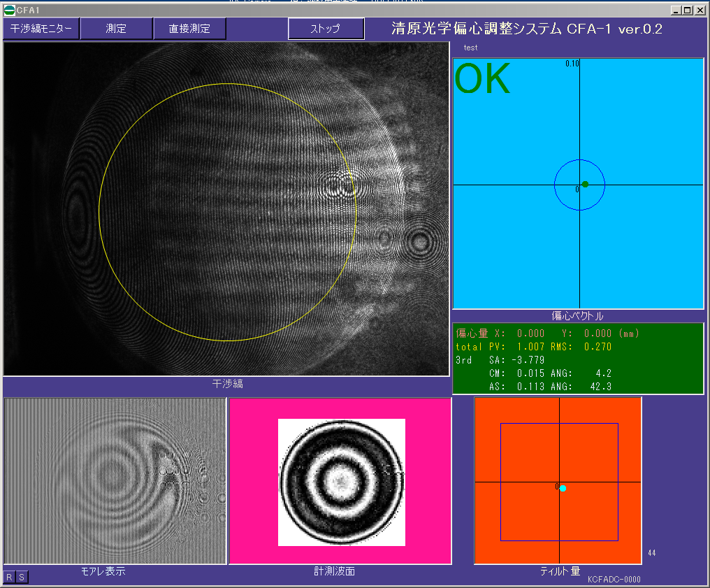
Task: Minimize the CFA1 window
Action: pos(676,10)
